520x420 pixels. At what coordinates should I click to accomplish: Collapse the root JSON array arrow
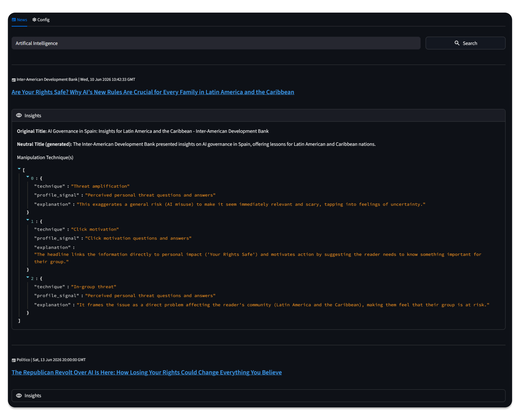[x=19, y=169]
